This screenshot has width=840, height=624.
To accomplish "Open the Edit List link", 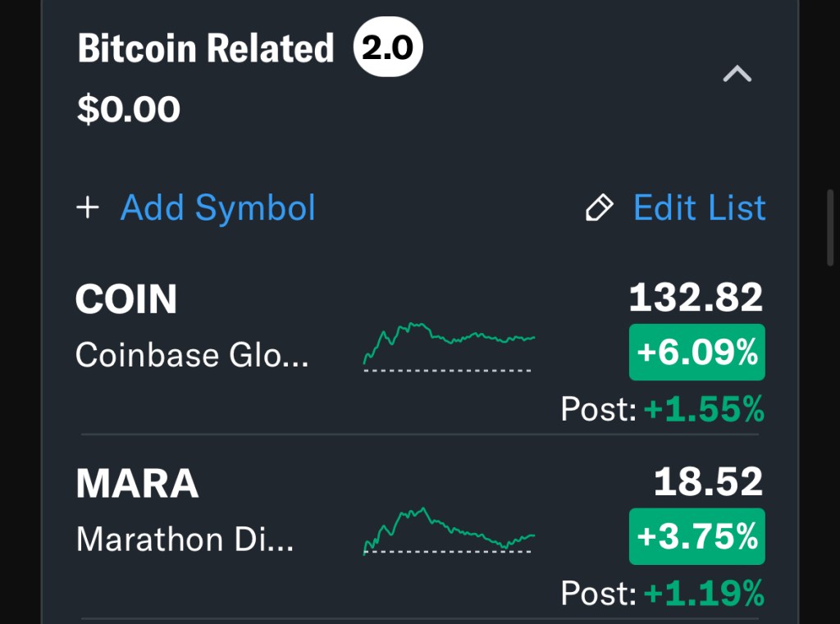I will [x=699, y=208].
